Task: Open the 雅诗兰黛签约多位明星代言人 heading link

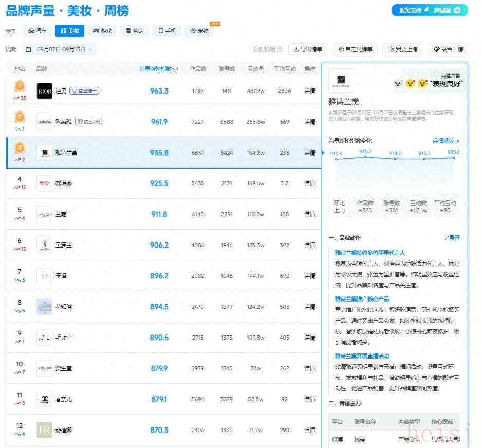Action: 370,253
